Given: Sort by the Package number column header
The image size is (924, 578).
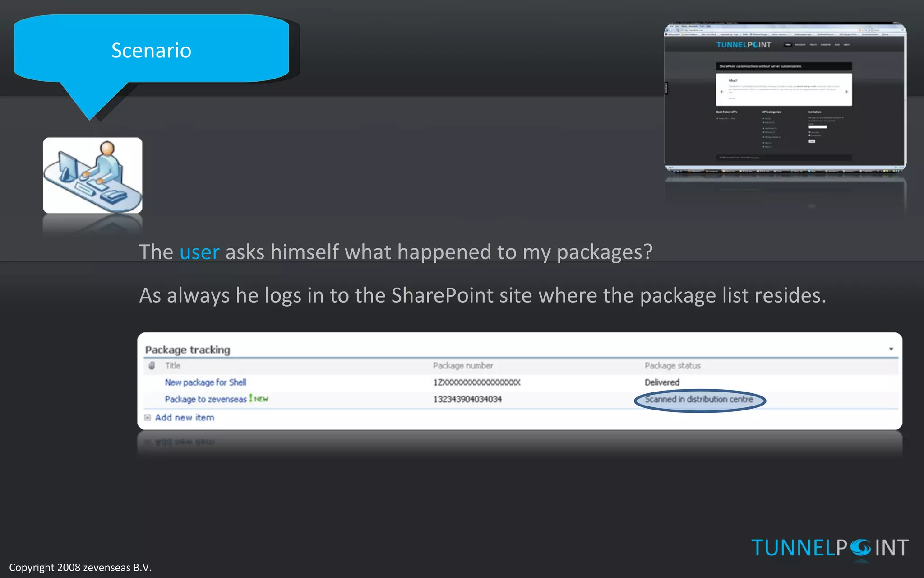Looking at the screenshot, I should [x=463, y=366].
